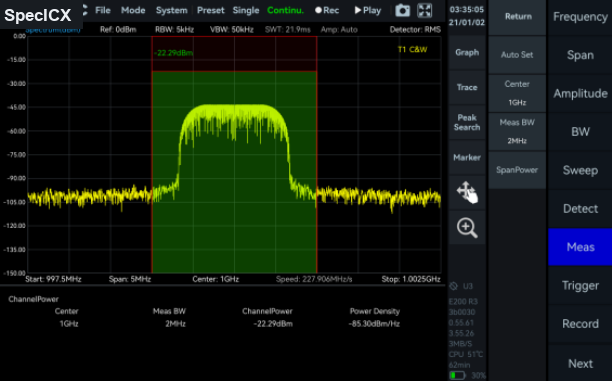This screenshot has width=612, height=381.
Task: Click the Span: 5MHz label
Action: (130, 279)
